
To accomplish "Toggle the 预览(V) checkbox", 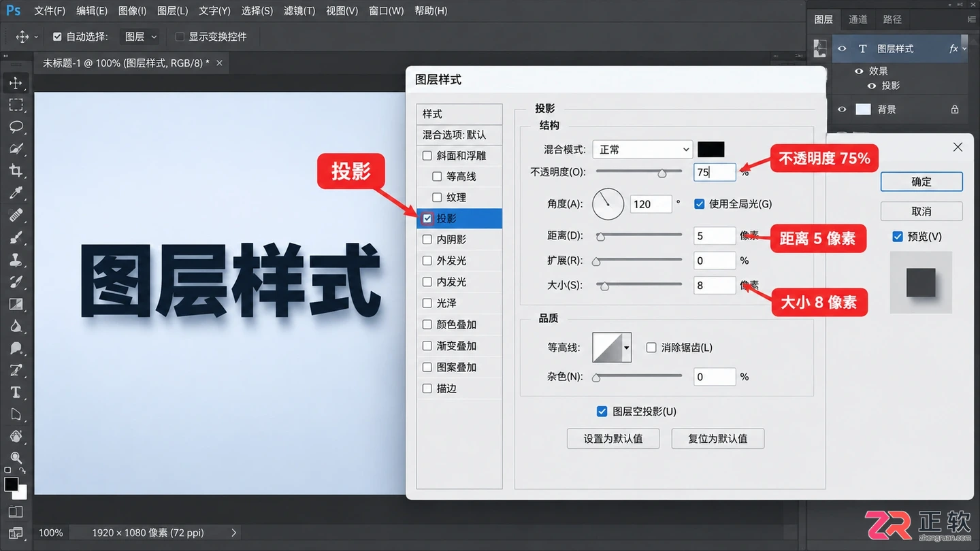I will [898, 237].
